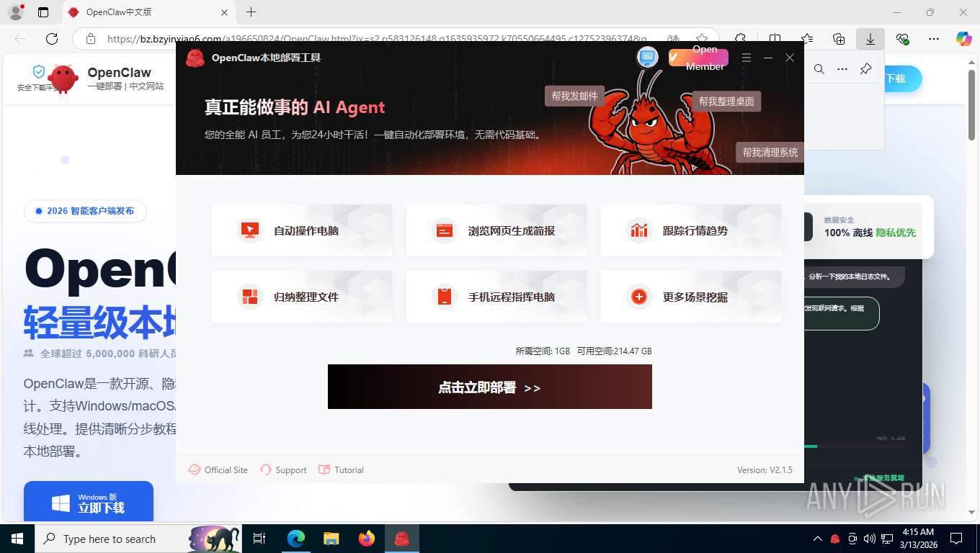Click search icon in downloads flyout
Image resolution: width=980 pixels, height=553 pixels.
tap(819, 69)
